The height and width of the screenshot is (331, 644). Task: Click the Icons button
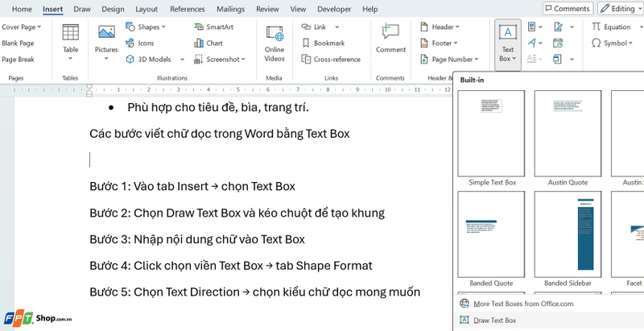139,43
